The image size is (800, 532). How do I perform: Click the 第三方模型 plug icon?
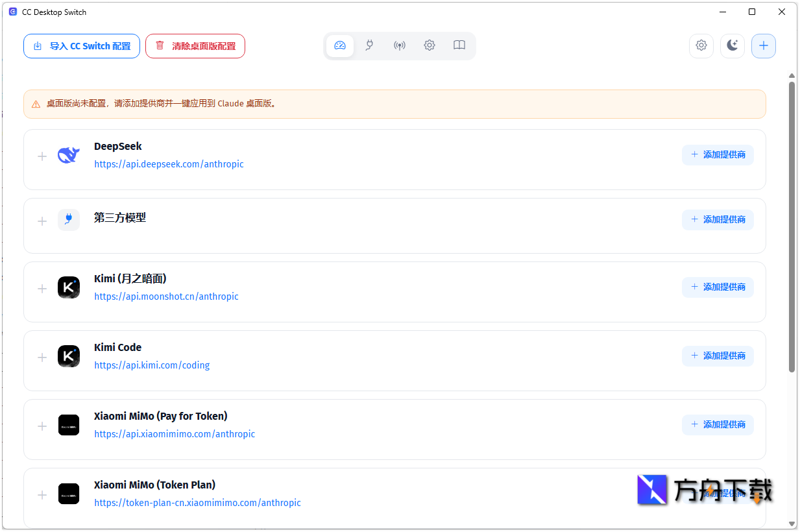69,220
